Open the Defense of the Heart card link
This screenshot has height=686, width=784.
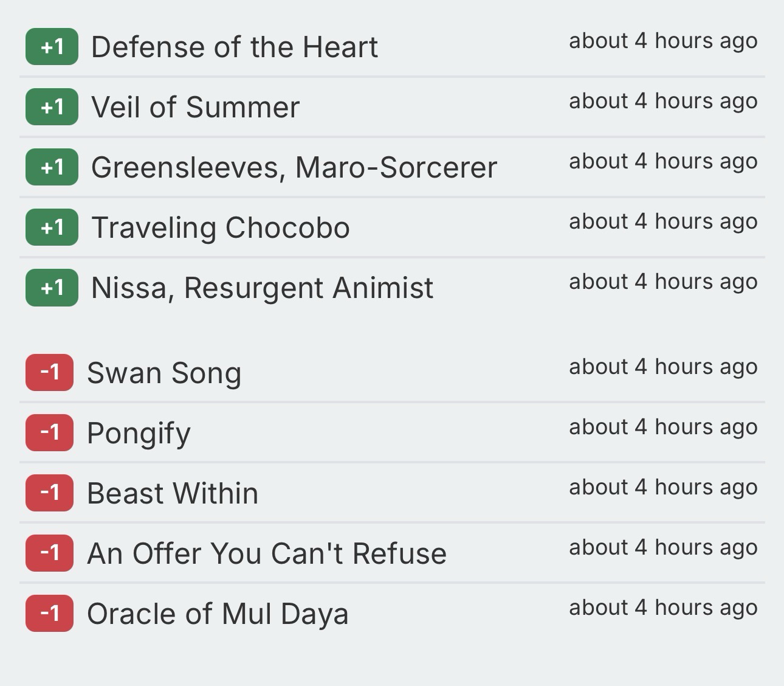[234, 47]
